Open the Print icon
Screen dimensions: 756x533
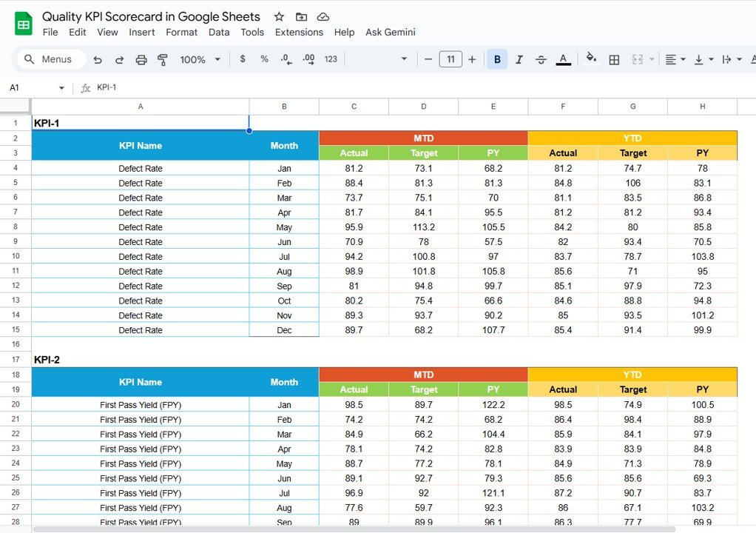[141, 59]
